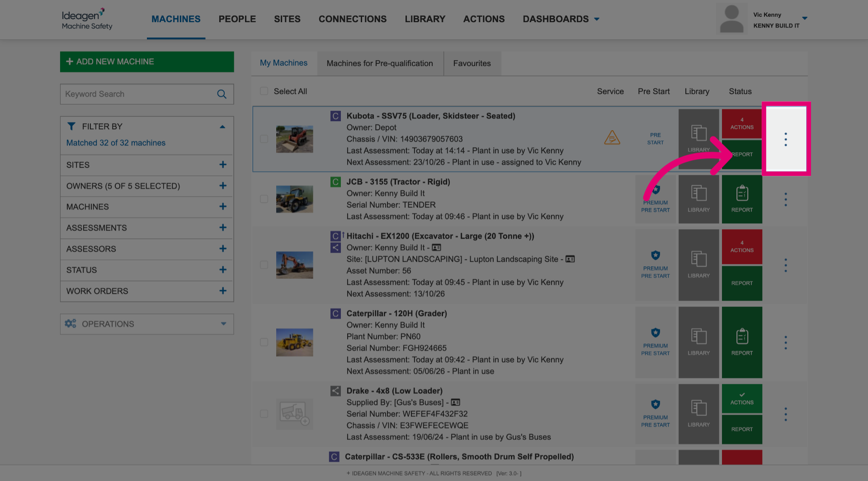The image size is (868, 481).
Task: Click the Keyword Search input field
Action: point(147,94)
